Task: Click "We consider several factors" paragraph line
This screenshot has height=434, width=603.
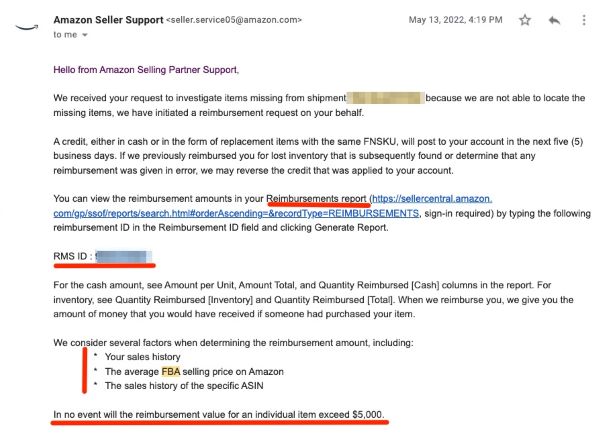Action: tap(233, 343)
